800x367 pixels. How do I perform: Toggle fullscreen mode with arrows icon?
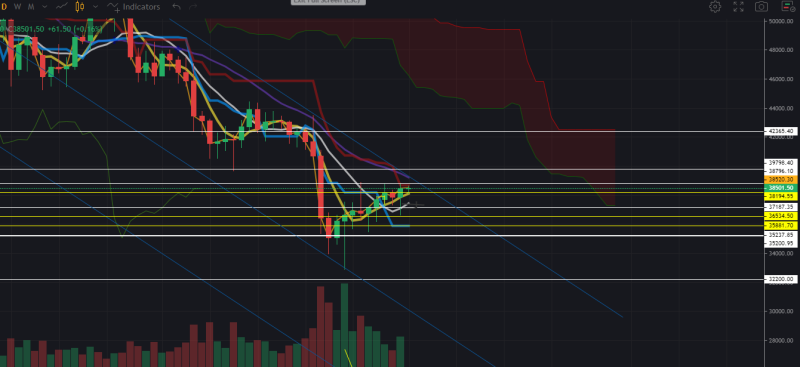click(738, 7)
